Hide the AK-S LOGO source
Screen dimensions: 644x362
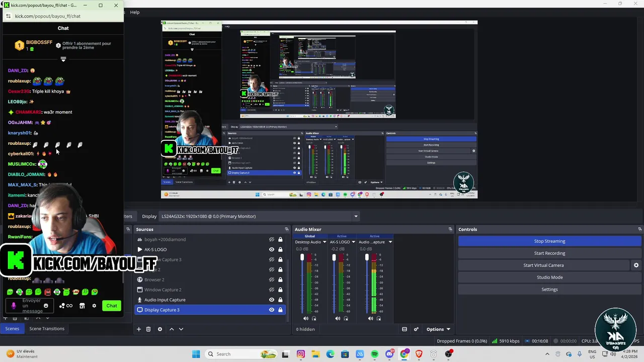[x=272, y=249]
